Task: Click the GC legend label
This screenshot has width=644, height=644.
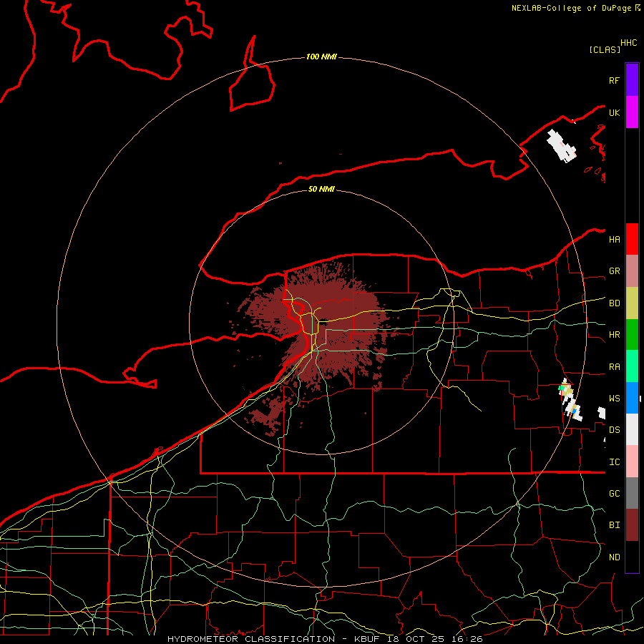Action: pos(614,494)
